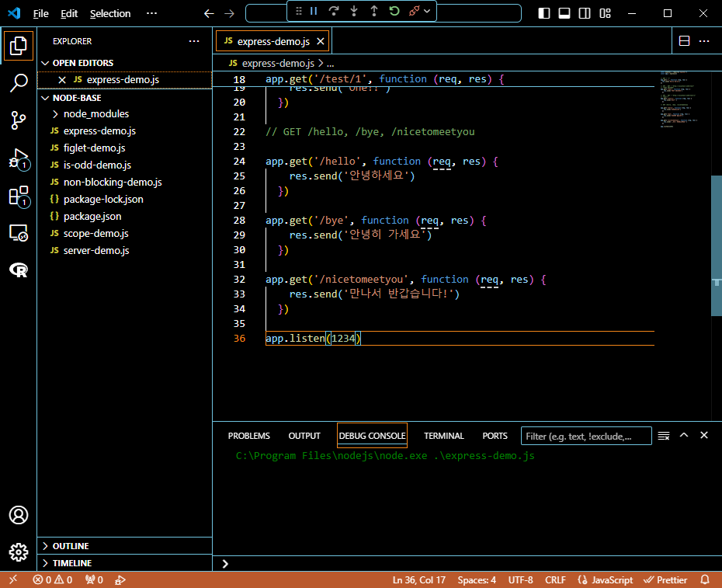This screenshot has width=722, height=588.
Task: Open scope-demo.js from the explorer
Action: coord(124,233)
